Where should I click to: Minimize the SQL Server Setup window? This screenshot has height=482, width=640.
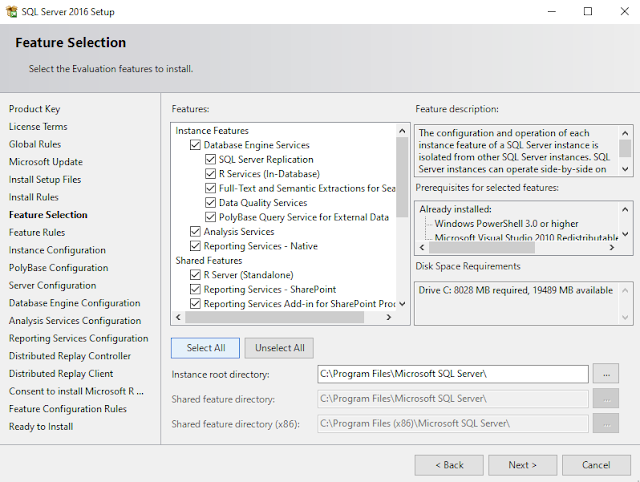click(552, 11)
